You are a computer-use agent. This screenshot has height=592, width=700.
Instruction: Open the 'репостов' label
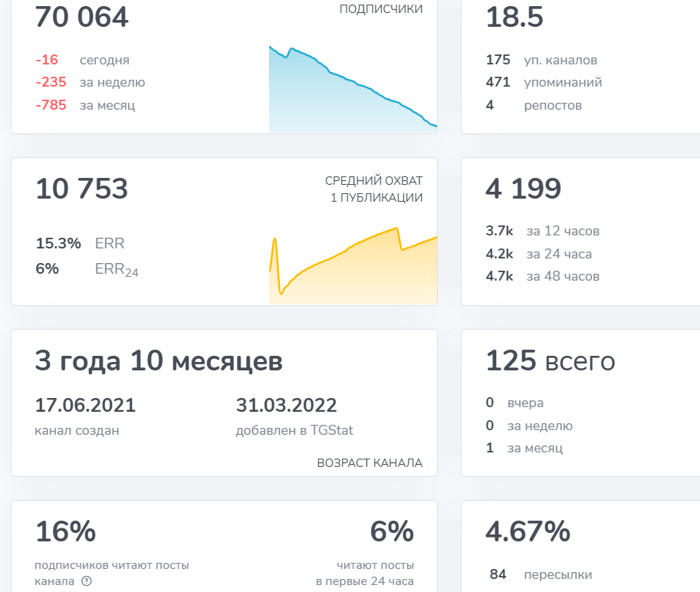(x=553, y=106)
